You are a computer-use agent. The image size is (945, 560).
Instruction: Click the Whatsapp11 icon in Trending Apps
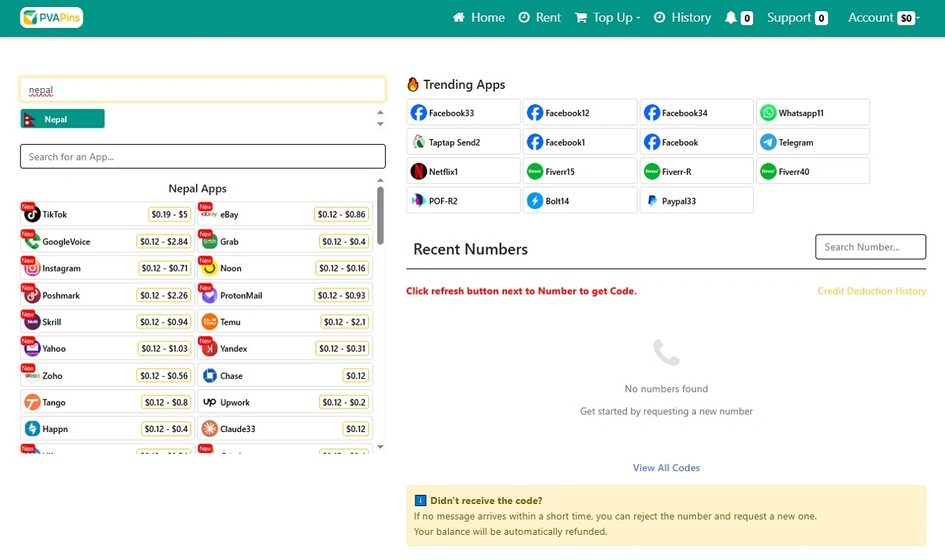[x=769, y=113]
